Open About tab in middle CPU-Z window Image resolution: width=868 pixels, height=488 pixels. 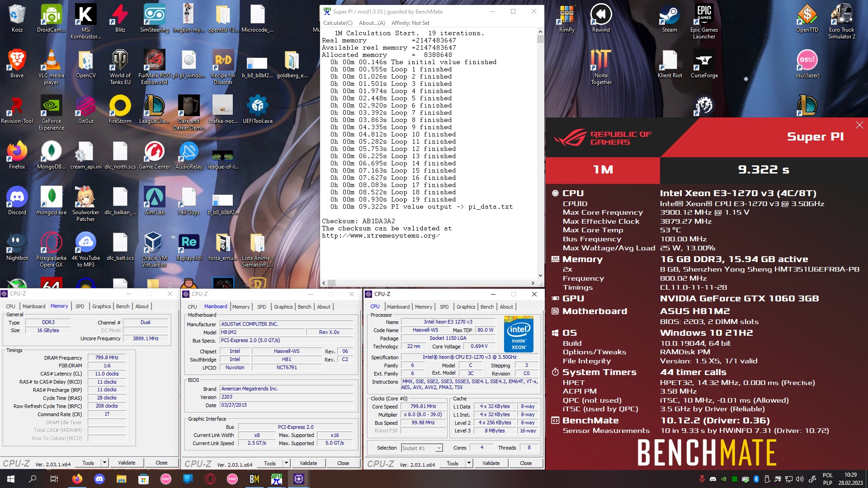324,307
